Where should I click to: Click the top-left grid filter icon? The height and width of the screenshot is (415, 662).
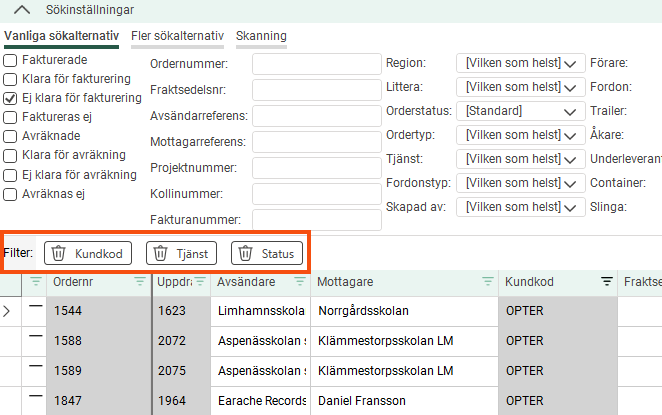(x=36, y=282)
